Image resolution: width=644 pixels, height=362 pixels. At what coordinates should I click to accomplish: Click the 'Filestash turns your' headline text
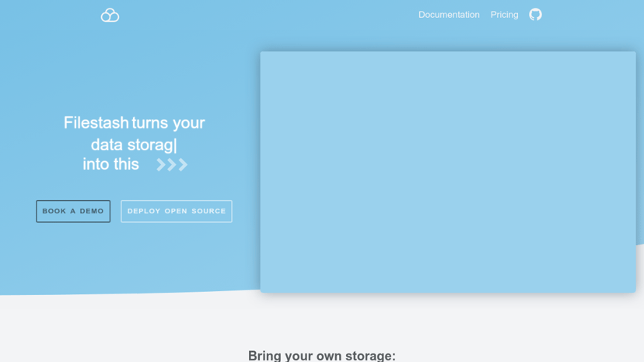click(135, 123)
